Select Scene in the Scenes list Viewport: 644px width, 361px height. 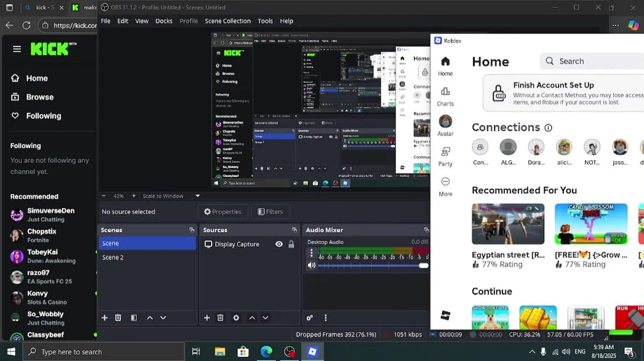(x=147, y=243)
